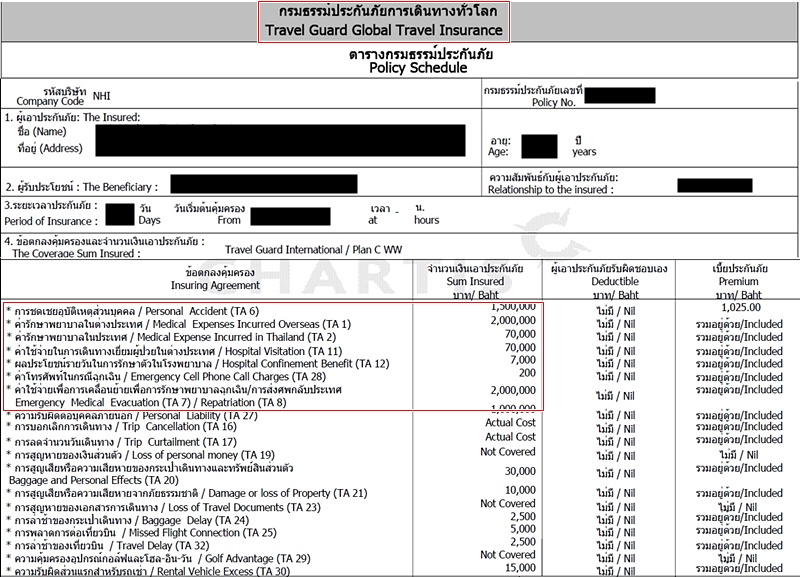Click Loss of personal money (TA 19) row

click(x=140, y=455)
